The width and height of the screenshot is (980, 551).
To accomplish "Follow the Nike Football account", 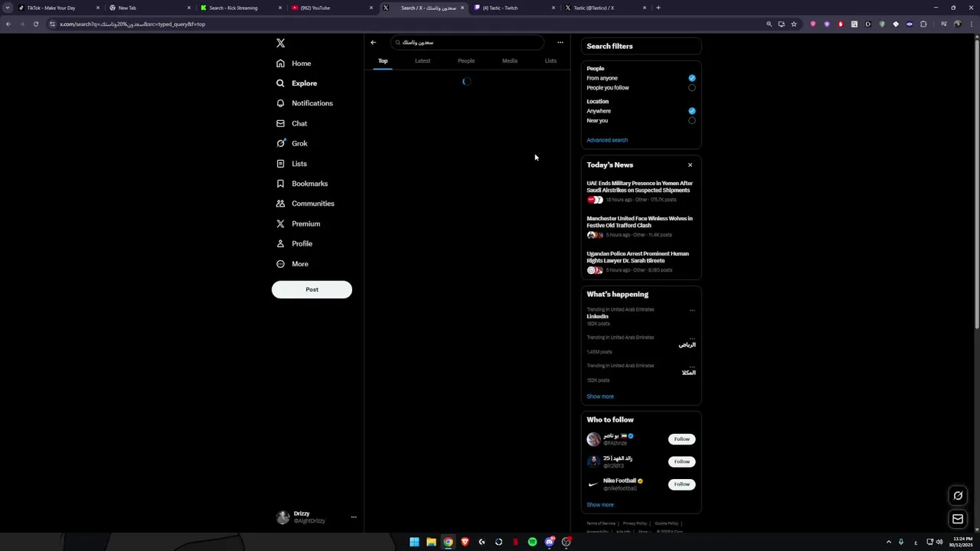I will click(x=682, y=484).
